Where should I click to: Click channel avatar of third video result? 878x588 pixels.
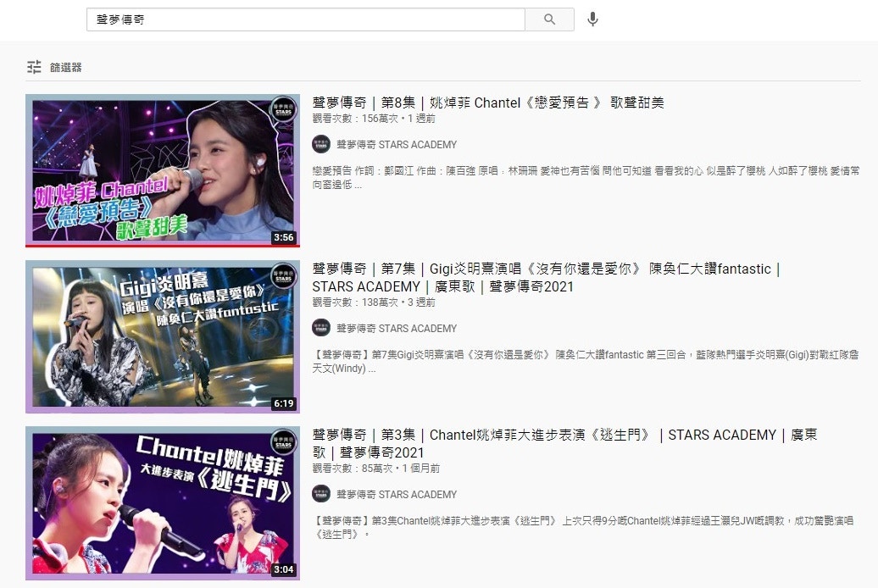[x=321, y=495]
